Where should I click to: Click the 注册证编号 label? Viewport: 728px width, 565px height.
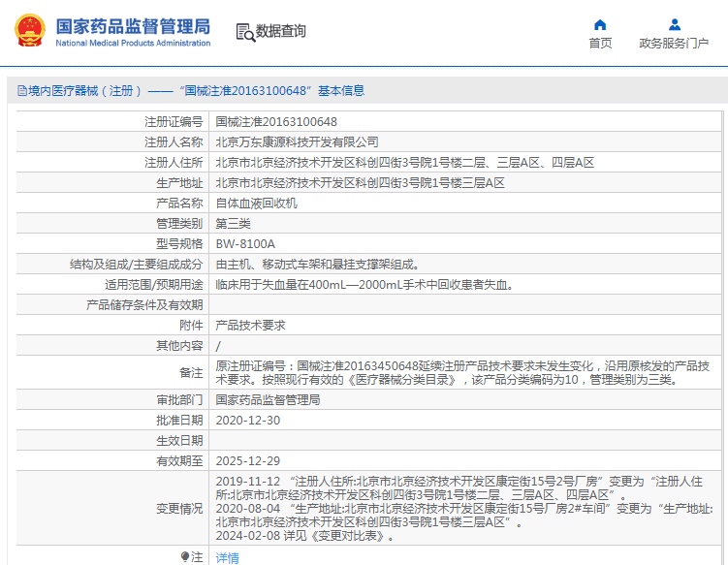pos(174,122)
